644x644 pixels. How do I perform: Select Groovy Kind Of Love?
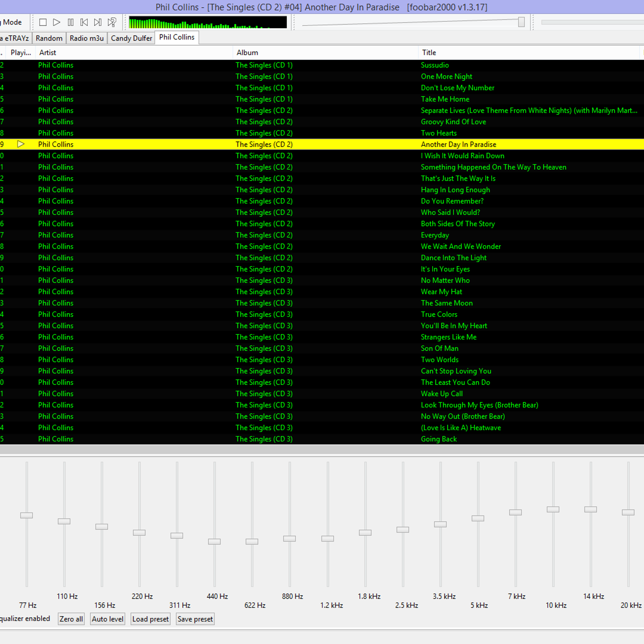pyautogui.click(x=322, y=122)
